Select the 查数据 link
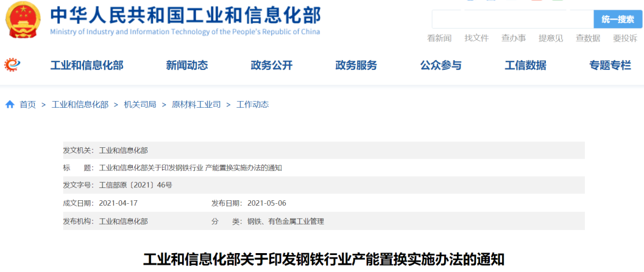Viewport: 644px width, 272px height. tap(588, 38)
